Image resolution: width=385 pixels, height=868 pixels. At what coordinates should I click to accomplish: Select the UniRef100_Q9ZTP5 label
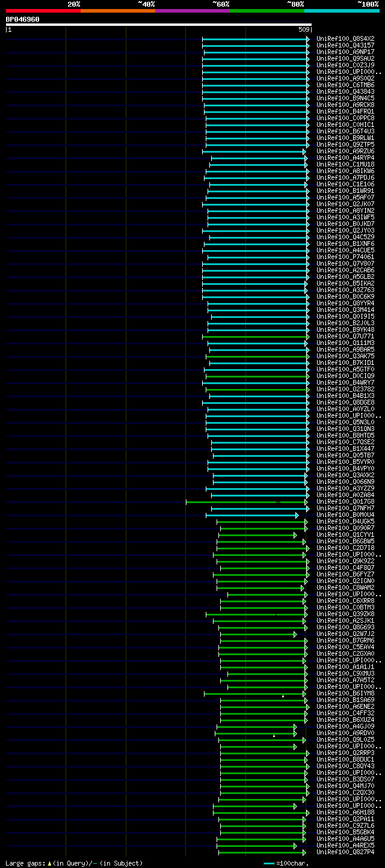pyautogui.click(x=346, y=144)
